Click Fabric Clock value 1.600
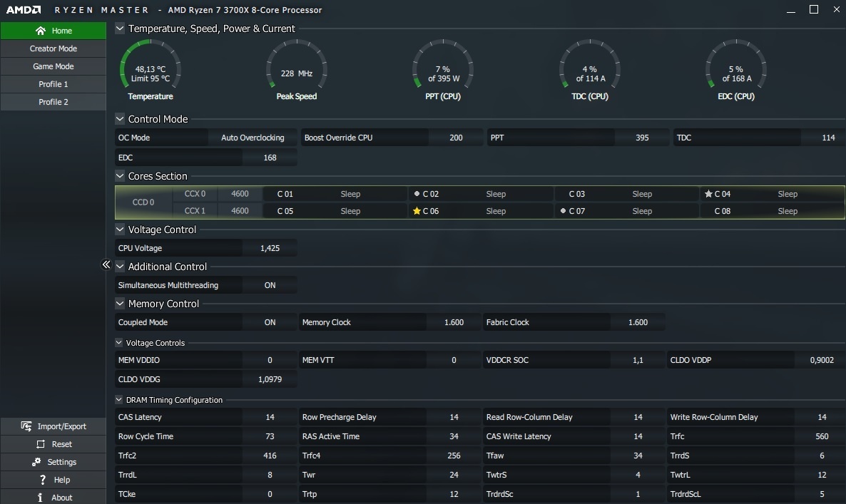846x504 pixels. (x=638, y=322)
